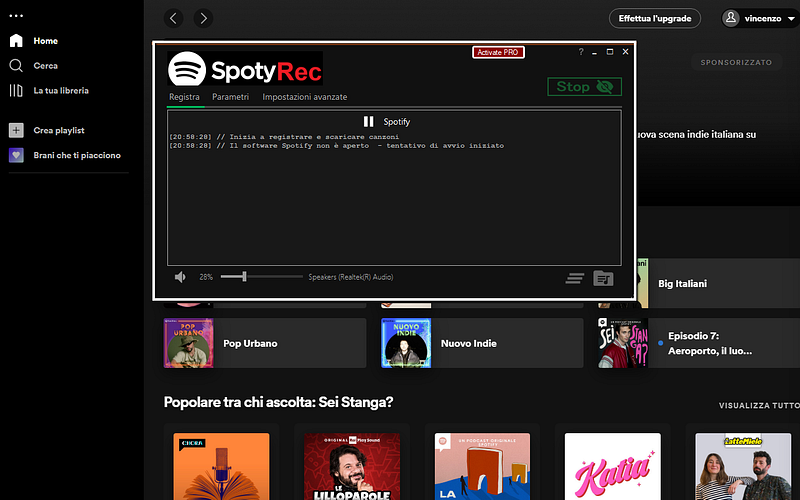Expand the vincenzo account dropdown
800x500 pixels.
tap(791, 18)
